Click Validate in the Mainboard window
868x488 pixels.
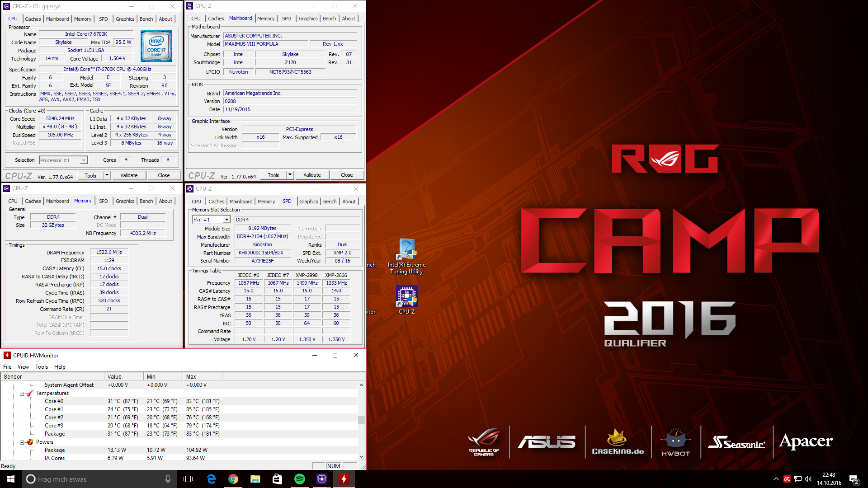[x=312, y=175]
